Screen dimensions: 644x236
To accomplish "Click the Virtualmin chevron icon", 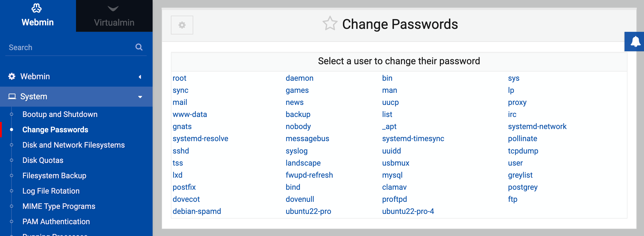I will [113, 9].
